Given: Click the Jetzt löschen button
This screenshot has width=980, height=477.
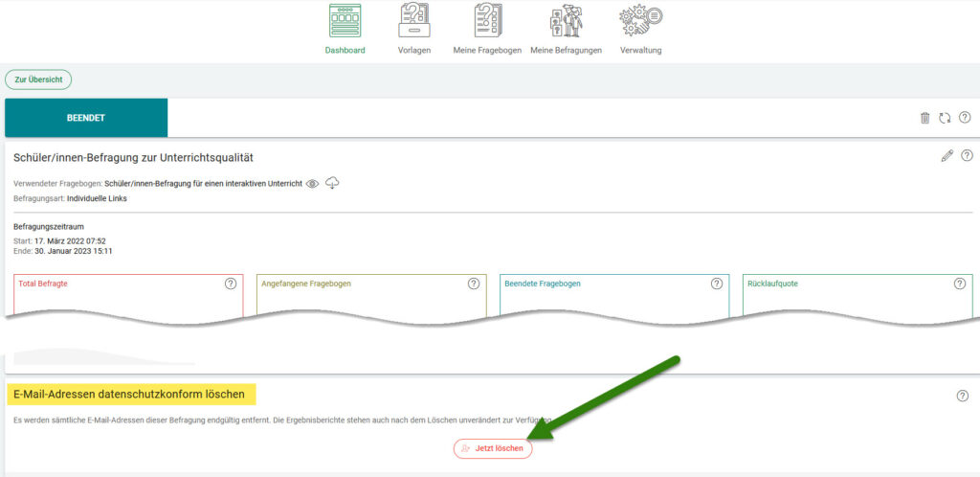Looking at the screenshot, I should pos(493,449).
